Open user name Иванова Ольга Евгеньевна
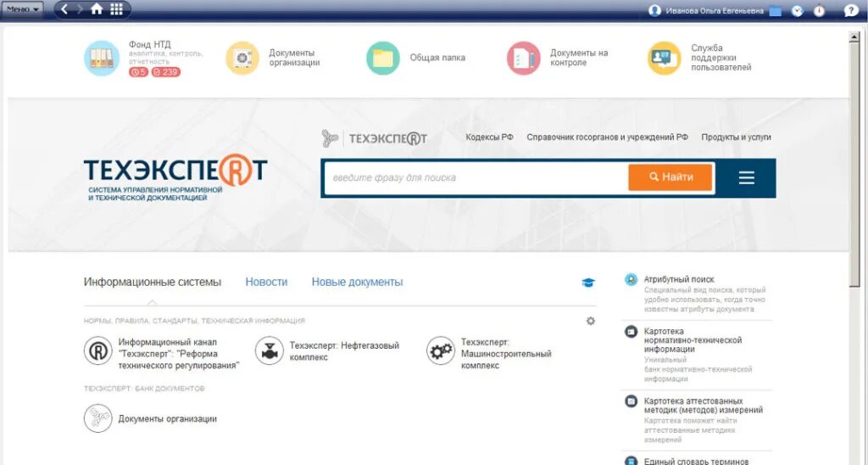This screenshot has width=868, height=465. coord(715,11)
